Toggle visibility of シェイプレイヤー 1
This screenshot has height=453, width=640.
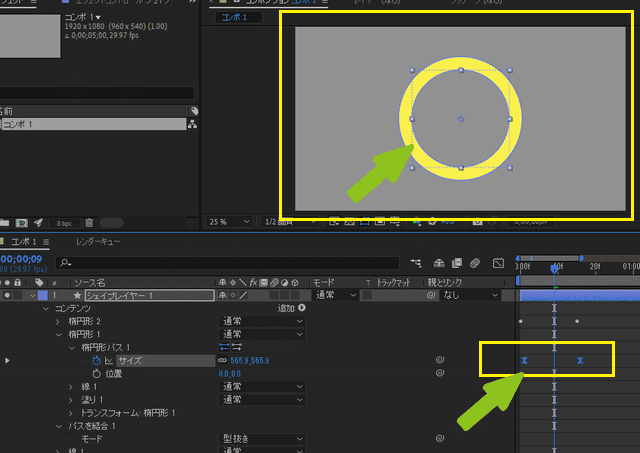click(x=7, y=295)
